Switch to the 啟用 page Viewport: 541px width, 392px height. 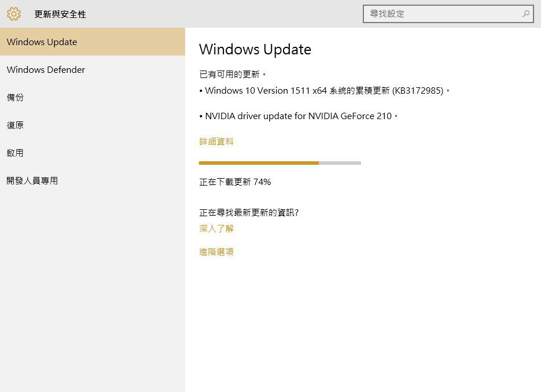tap(15, 153)
